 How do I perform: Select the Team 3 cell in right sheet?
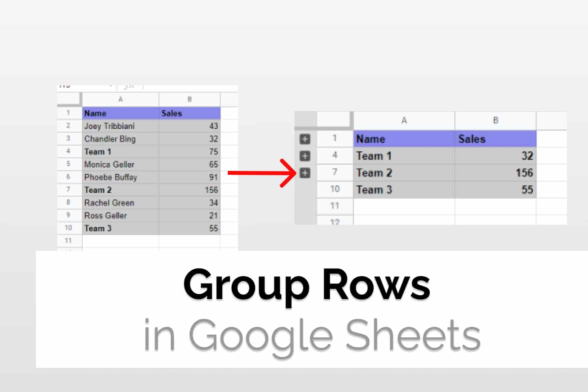click(404, 190)
